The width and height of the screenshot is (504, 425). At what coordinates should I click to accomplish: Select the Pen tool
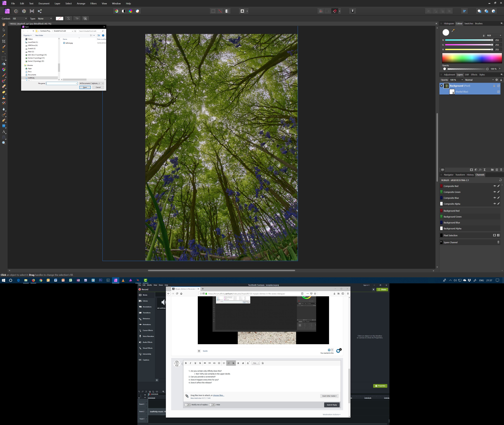4,120
